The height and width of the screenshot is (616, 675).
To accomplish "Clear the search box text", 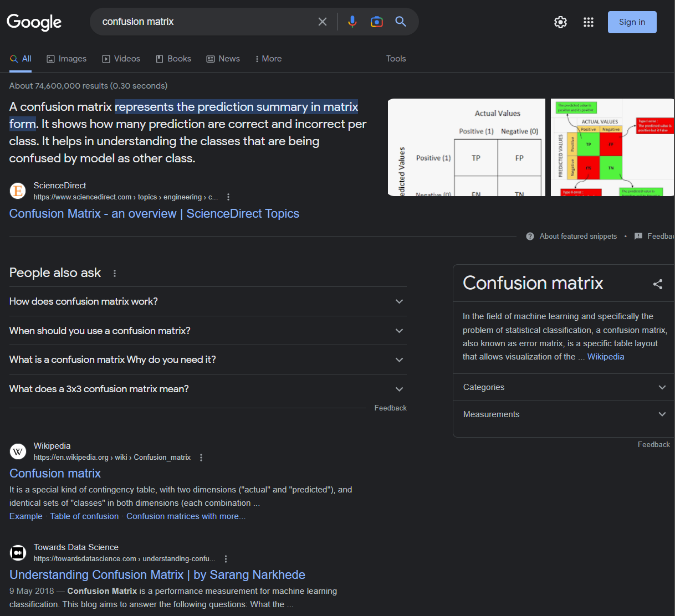I will pos(323,22).
